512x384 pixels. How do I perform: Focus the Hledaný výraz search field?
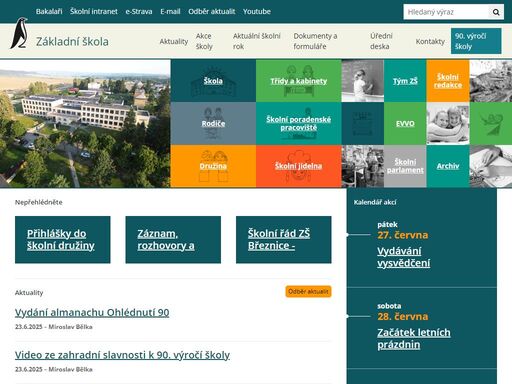point(446,12)
